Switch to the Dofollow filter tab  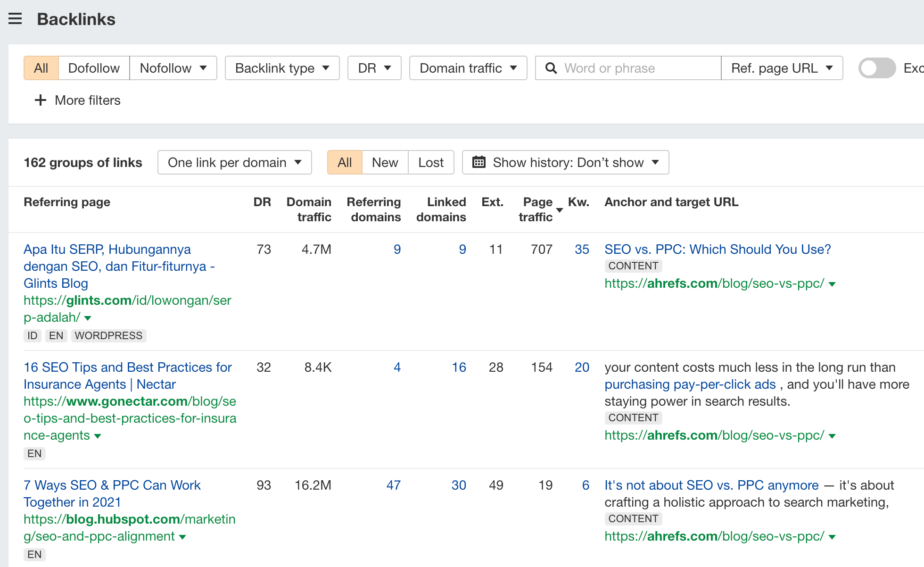94,68
